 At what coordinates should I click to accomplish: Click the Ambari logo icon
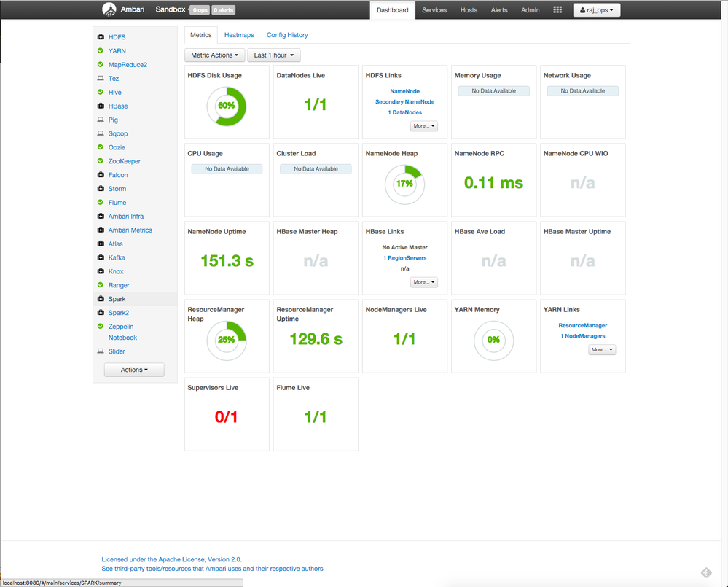click(109, 10)
